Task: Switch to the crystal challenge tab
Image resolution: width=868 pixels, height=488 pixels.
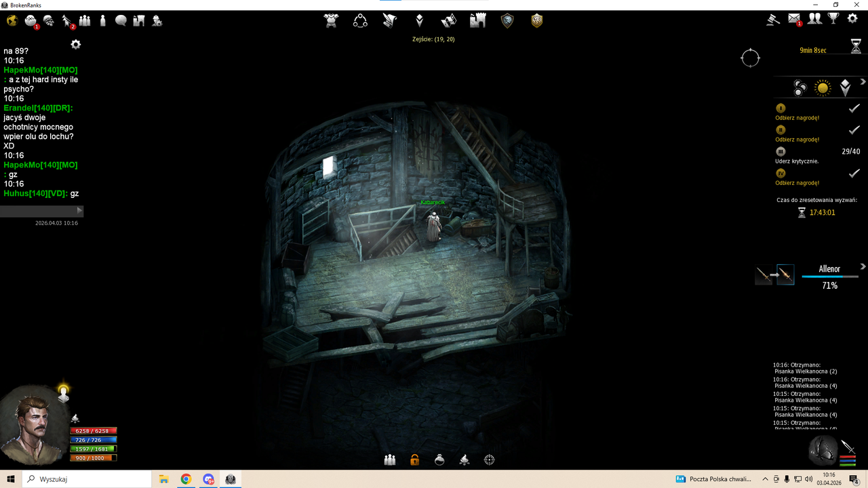Action: click(x=845, y=87)
